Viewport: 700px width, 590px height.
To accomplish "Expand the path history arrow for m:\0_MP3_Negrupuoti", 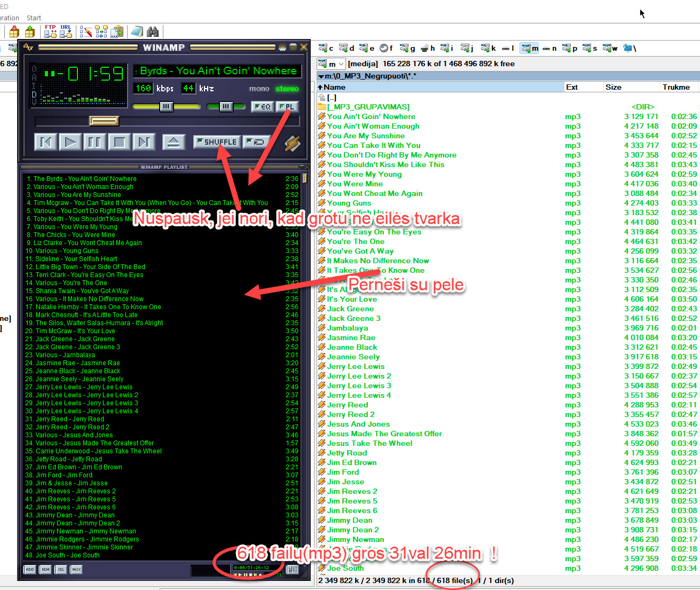I will pos(321,76).
